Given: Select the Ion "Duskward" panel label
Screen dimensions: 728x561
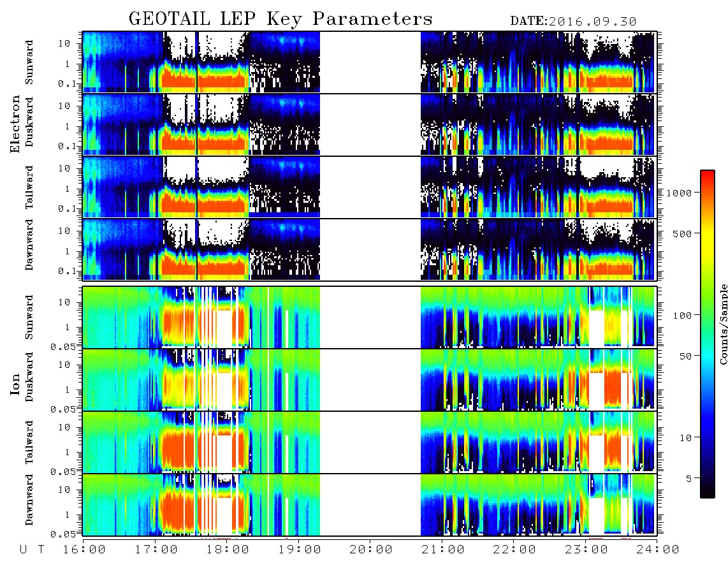Looking at the screenshot, I should tap(30, 377).
